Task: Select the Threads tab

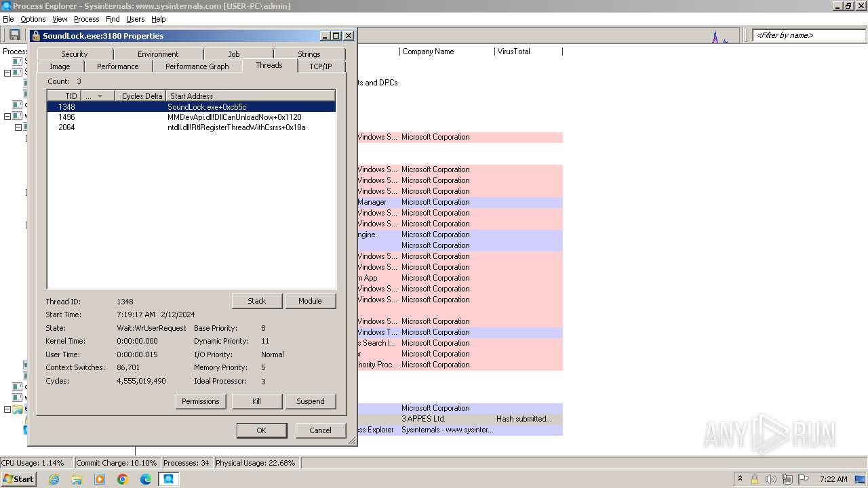Action: click(269, 66)
